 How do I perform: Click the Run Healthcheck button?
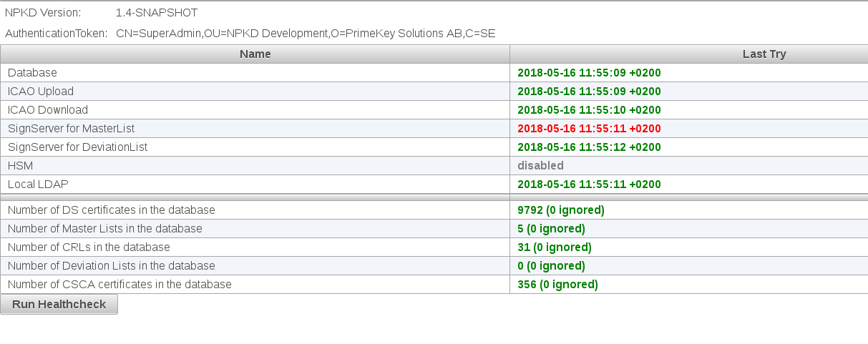coord(59,304)
